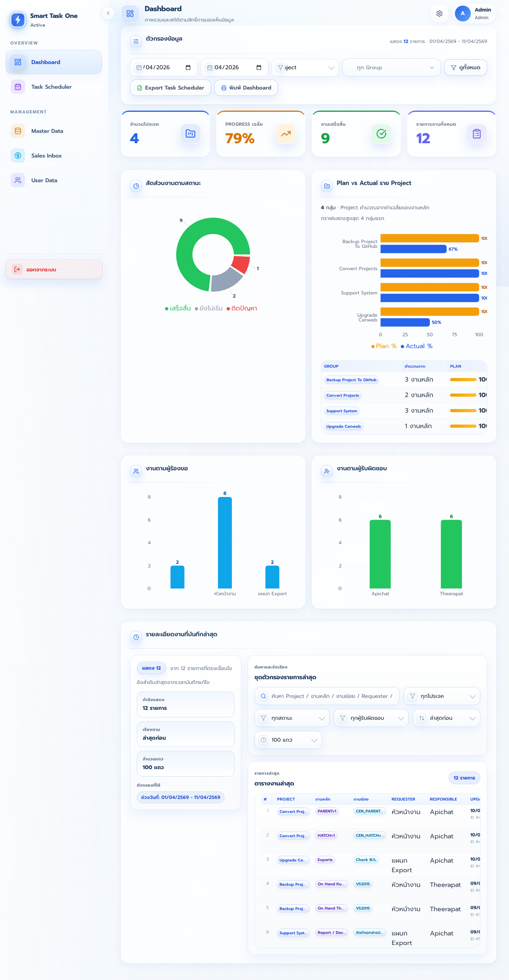The height and width of the screenshot is (980, 509).
Task: Click the Master Data database icon
Action: click(18, 131)
